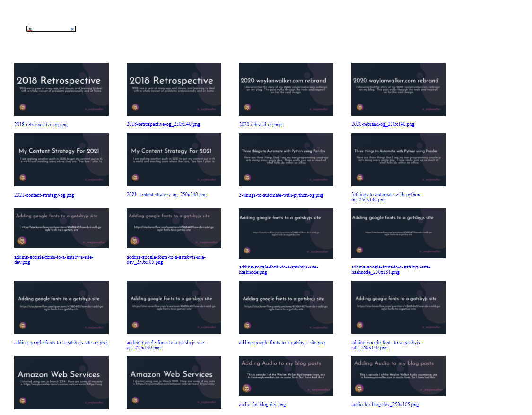532x415 pixels.
Task: Click the 2020-rebrand-og_250x140.png thumbnail image
Action: pyautogui.click(x=398, y=89)
